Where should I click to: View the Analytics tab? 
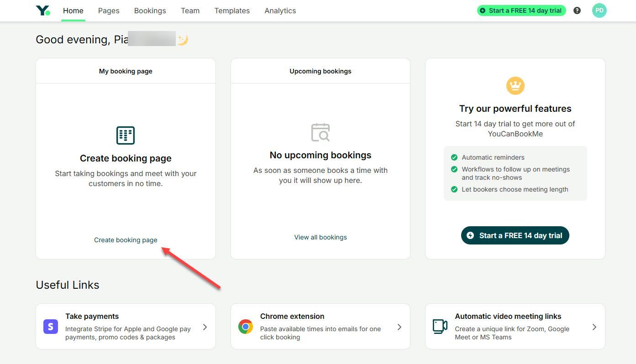280,10
